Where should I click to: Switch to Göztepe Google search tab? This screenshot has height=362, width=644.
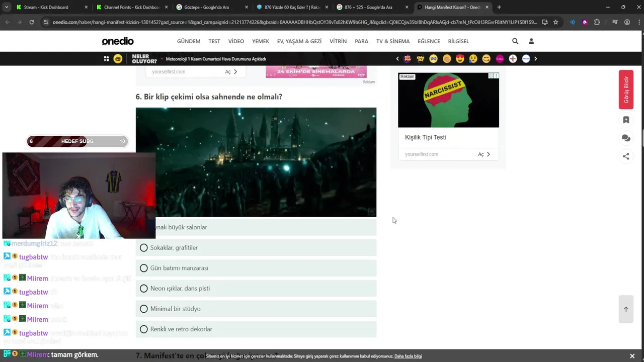pyautogui.click(x=211, y=7)
